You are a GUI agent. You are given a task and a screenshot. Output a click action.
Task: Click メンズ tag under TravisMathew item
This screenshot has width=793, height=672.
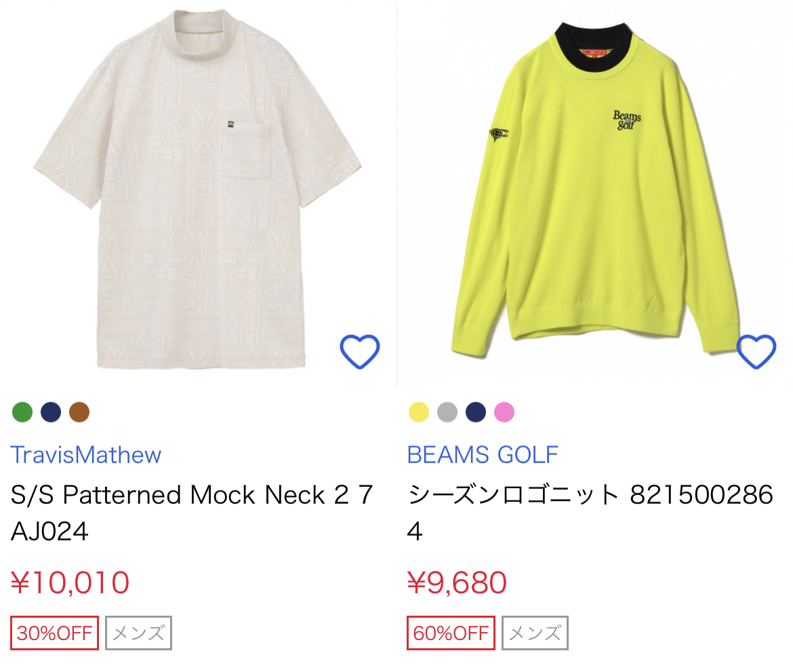click(138, 633)
